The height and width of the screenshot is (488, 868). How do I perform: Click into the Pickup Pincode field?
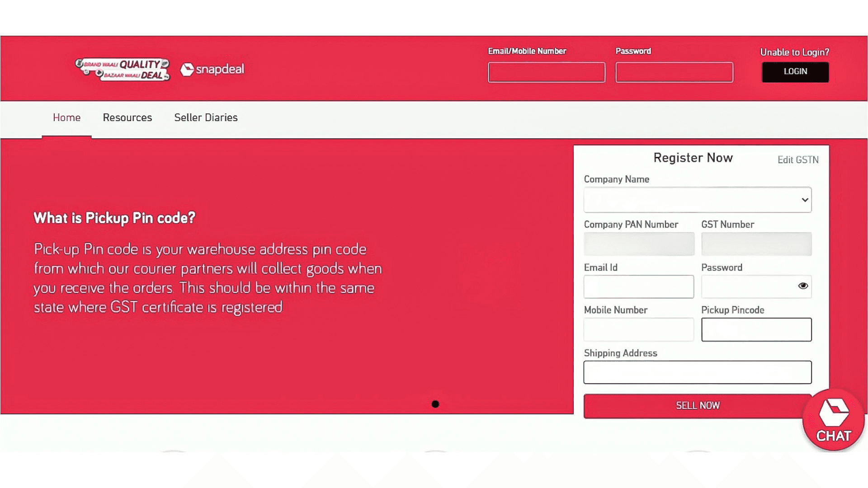pyautogui.click(x=756, y=329)
